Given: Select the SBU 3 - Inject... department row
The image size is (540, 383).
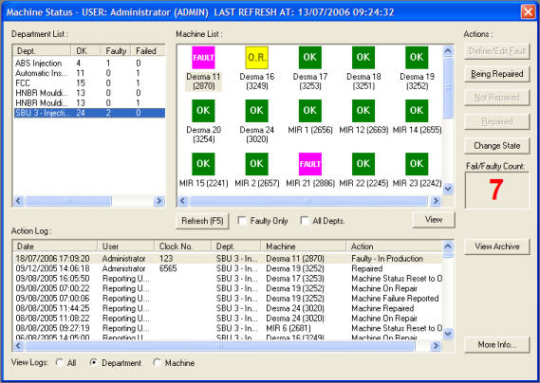Looking at the screenshot, I should click(90, 113).
